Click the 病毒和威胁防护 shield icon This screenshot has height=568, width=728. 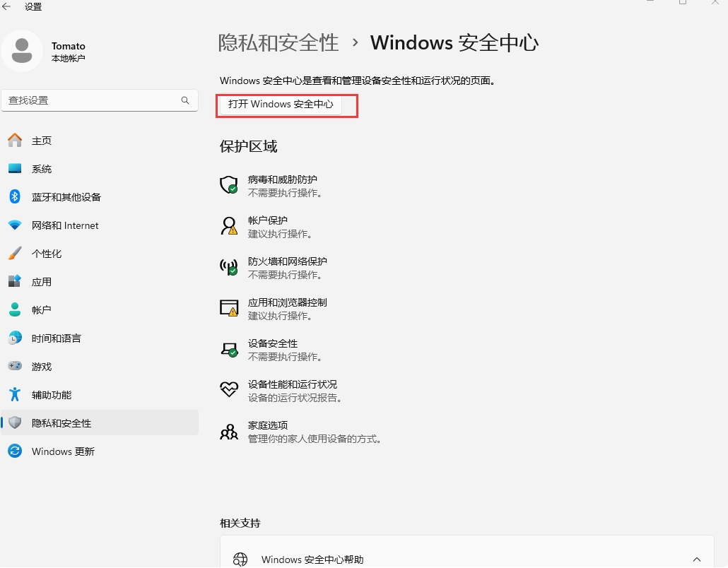click(x=229, y=185)
